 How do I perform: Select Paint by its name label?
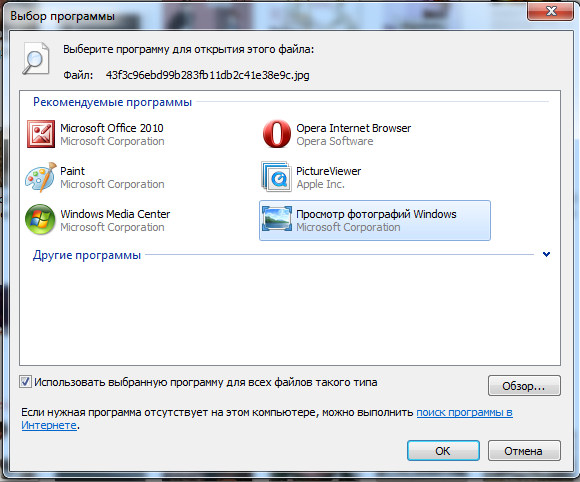[x=72, y=171]
